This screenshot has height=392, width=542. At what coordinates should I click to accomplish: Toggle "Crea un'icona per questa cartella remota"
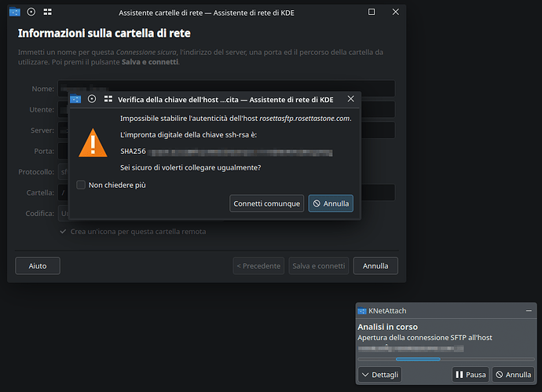pyautogui.click(x=64, y=231)
